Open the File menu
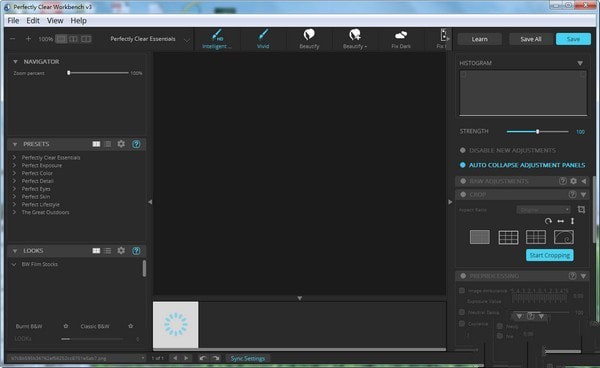 coord(13,21)
